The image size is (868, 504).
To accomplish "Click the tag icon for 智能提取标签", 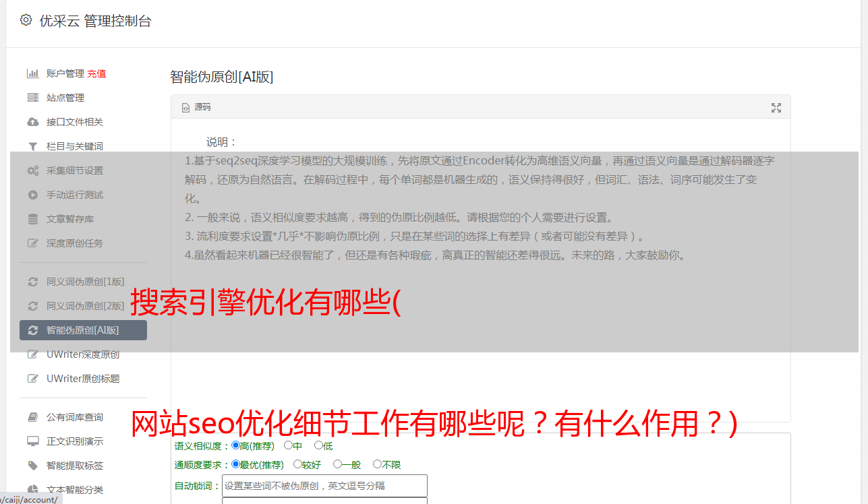I will point(32,466).
